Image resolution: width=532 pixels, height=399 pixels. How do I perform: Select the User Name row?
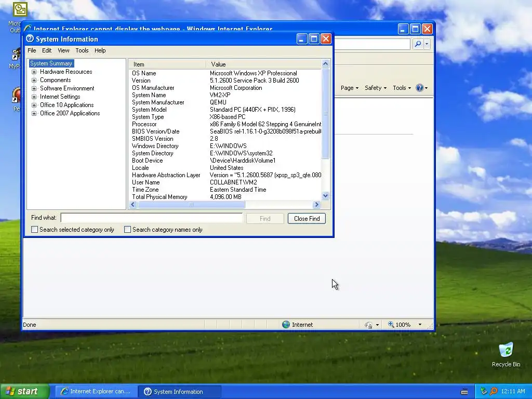point(225,182)
